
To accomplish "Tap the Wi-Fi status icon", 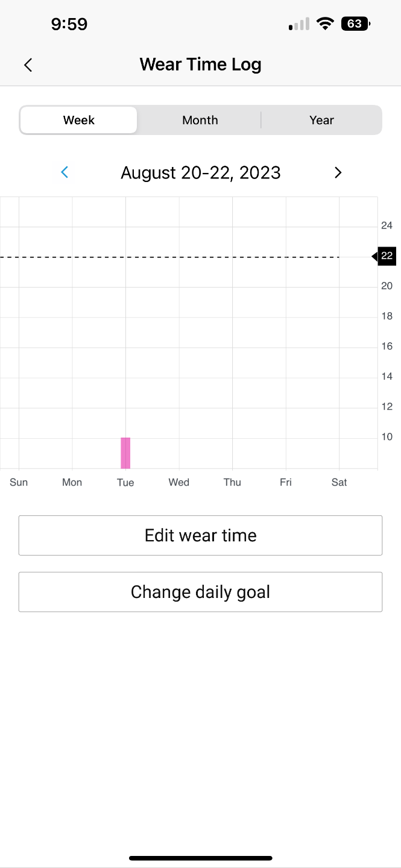I will (326, 24).
